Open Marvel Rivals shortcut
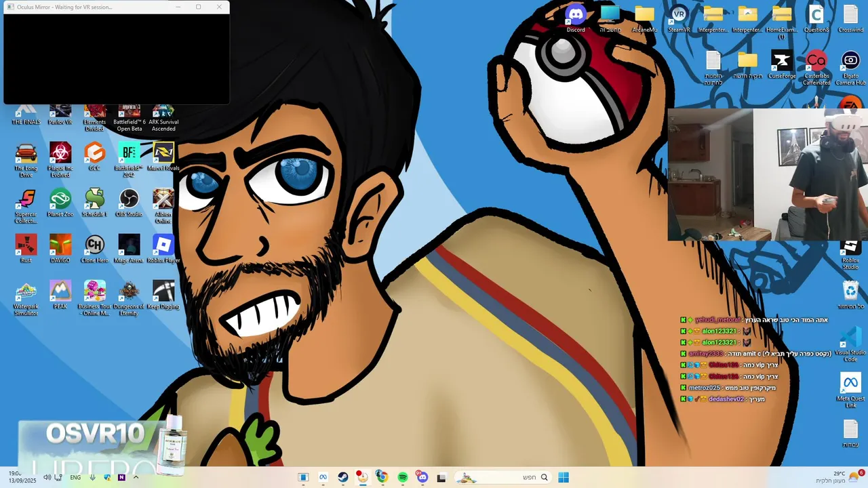The height and width of the screenshot is (488, 868). click(163, 157)
